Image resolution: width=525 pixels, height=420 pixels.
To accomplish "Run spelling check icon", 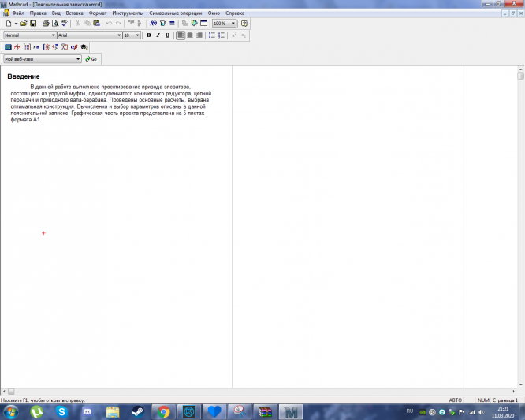I will click(x=65, y=24).
